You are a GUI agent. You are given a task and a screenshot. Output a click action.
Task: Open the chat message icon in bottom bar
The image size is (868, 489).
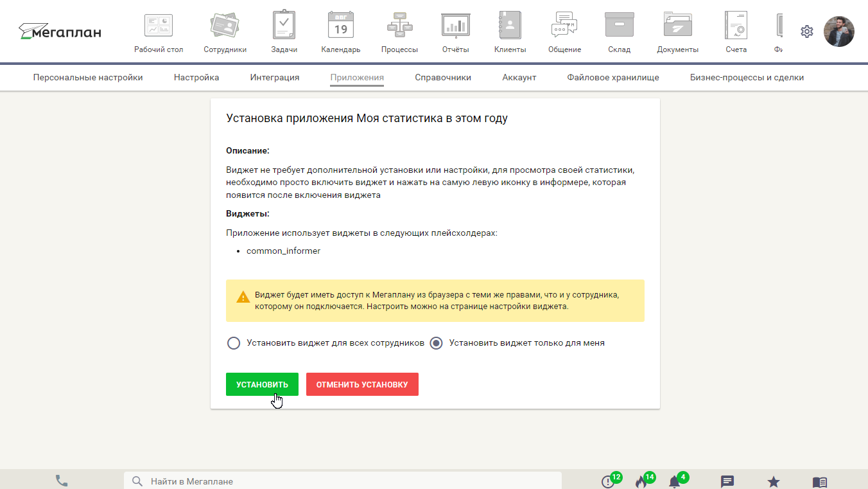point(727,481)
